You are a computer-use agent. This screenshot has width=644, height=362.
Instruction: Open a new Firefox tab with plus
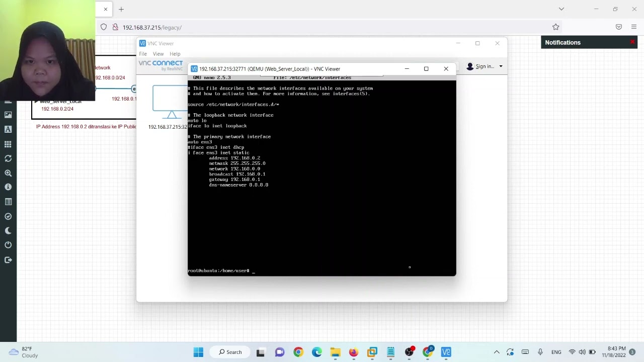click(x=121, y=9)
